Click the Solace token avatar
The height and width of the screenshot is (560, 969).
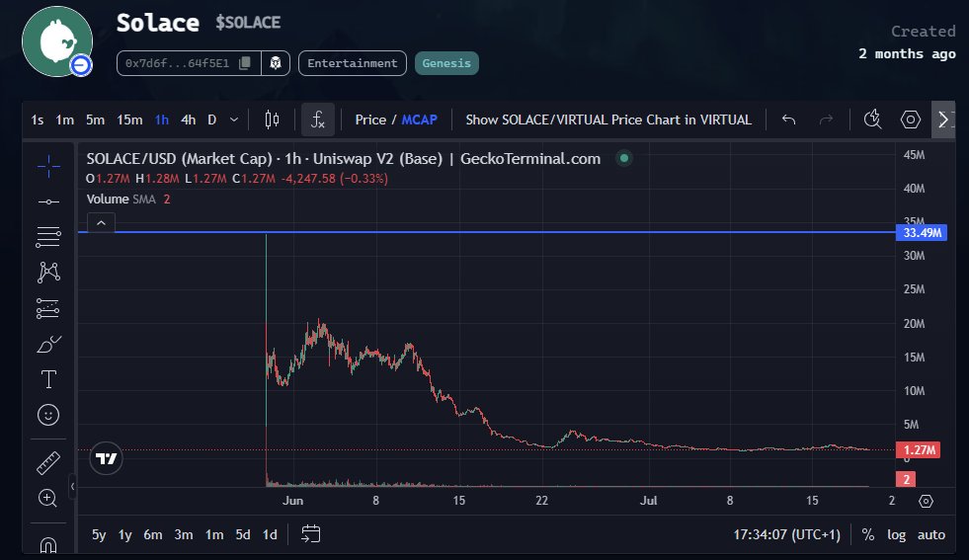(x=57, y=41)
